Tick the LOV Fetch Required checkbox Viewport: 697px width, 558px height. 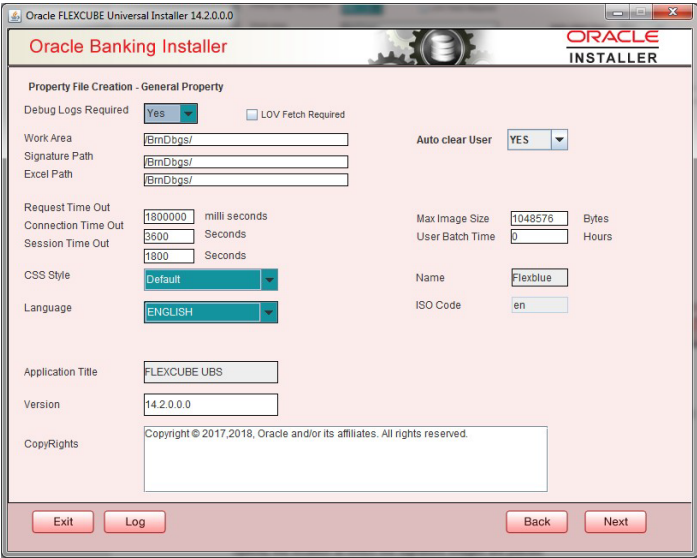pyautogui.click(x=252, y=115)
